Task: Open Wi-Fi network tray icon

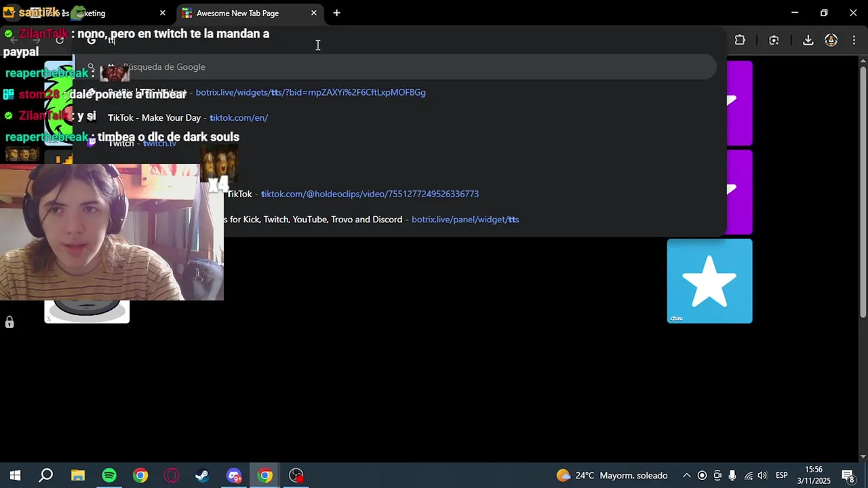Action: tap(749, 476)
